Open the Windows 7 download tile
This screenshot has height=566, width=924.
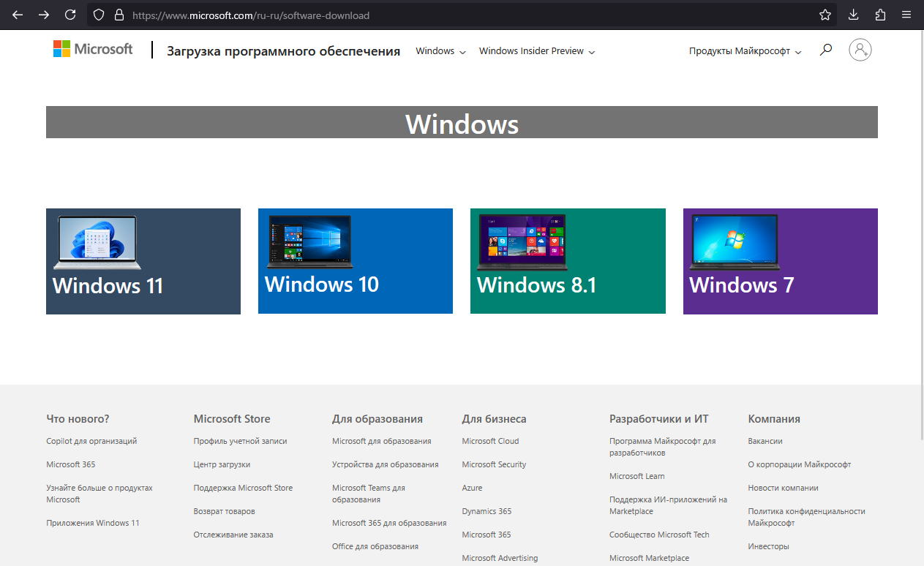[781, 261]
